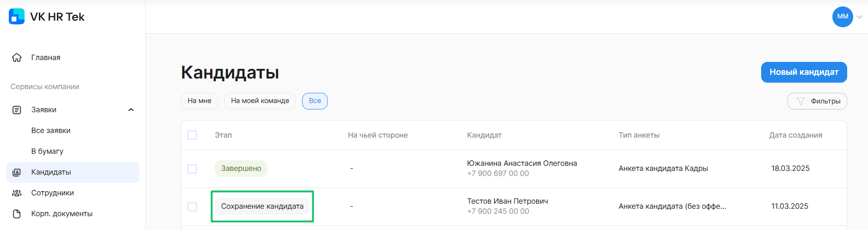Click the VK HR Tek logo icon
Viewport: 868px width, 230px height.
pyautogui.click(x=17, y=17)
